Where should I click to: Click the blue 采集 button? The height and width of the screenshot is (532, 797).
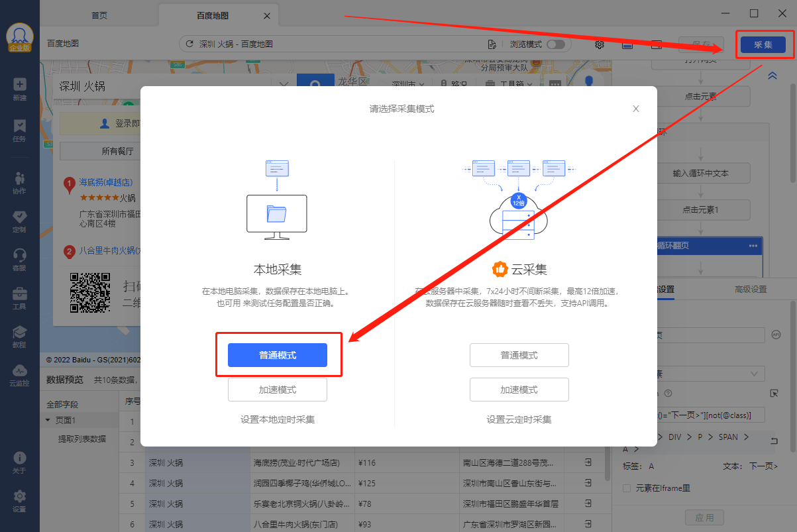(763, 44)
